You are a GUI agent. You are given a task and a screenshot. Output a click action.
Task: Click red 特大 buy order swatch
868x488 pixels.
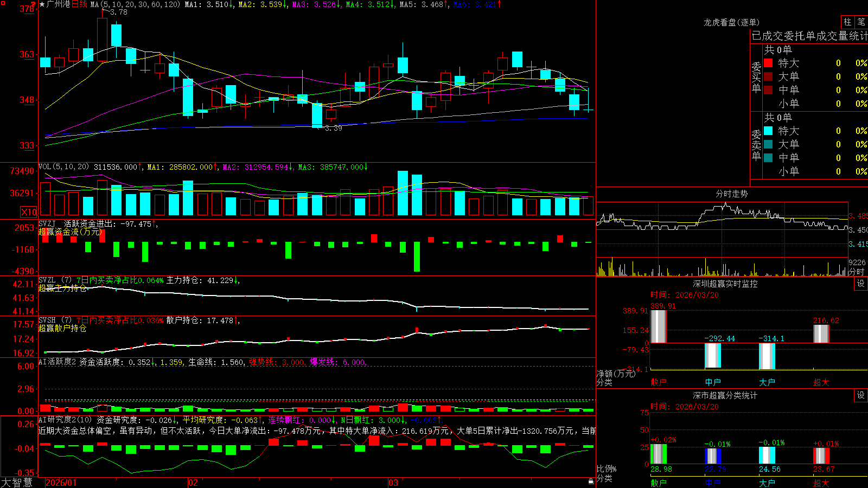[x=768, y=63]
